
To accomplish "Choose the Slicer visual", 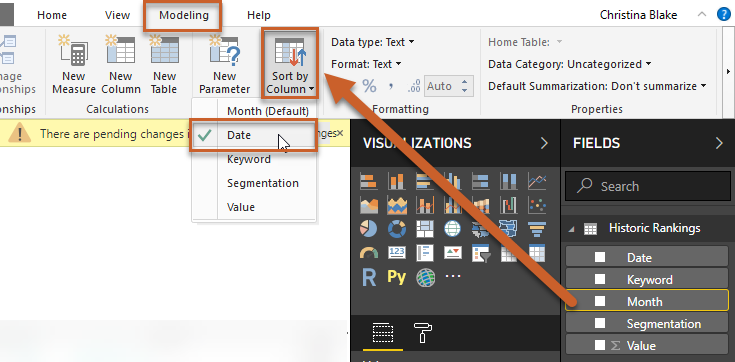I will coord(480,253).
